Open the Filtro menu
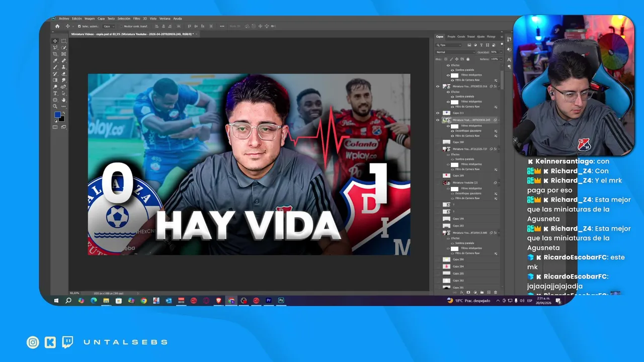Viewport: 644px width, 362px height. coord(136,18)
